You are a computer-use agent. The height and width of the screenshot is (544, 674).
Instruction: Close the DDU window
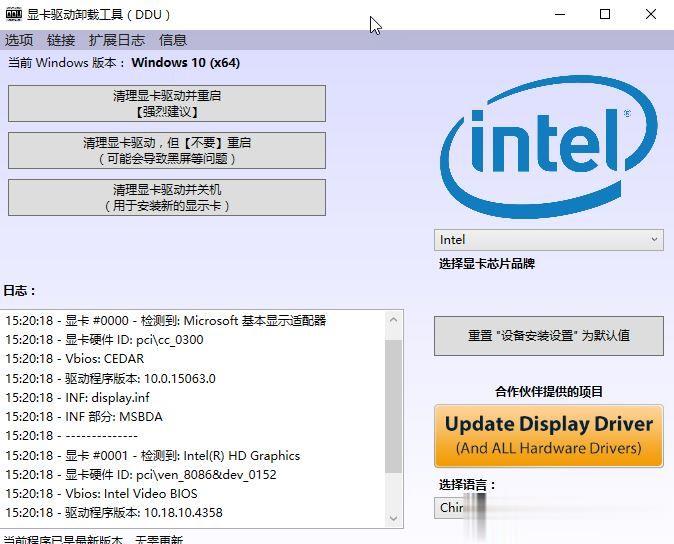click(x=651, y=14)
